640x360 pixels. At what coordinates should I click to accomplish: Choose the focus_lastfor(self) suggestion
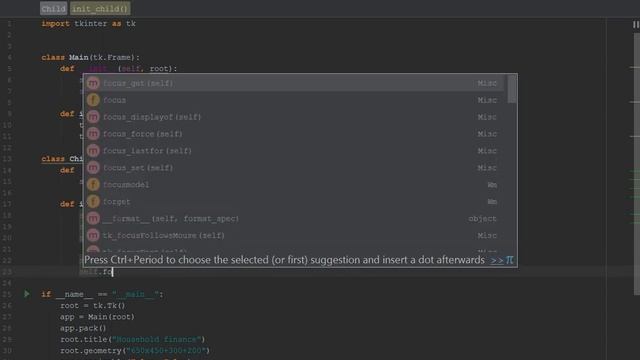click(294, 151)
